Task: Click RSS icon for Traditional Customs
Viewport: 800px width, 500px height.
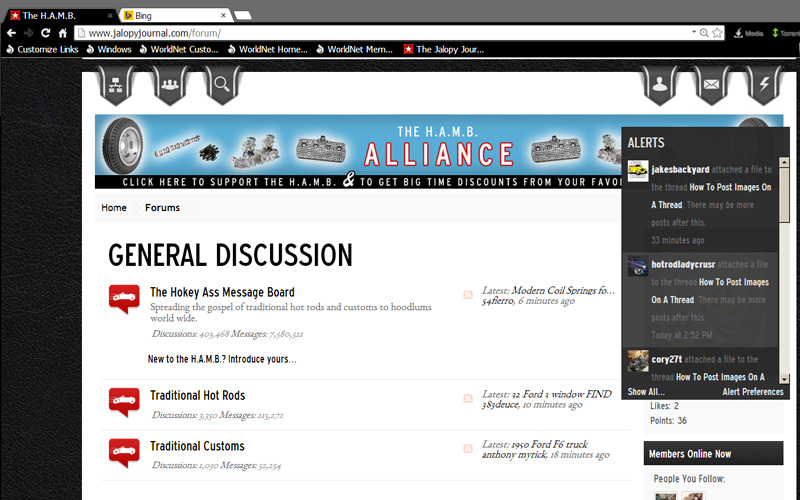Action: pyautogui.click(x=468, y=448)
